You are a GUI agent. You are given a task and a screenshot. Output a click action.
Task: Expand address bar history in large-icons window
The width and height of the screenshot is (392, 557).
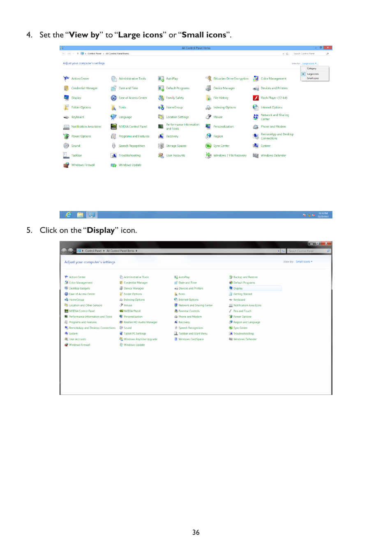[283, 53]
